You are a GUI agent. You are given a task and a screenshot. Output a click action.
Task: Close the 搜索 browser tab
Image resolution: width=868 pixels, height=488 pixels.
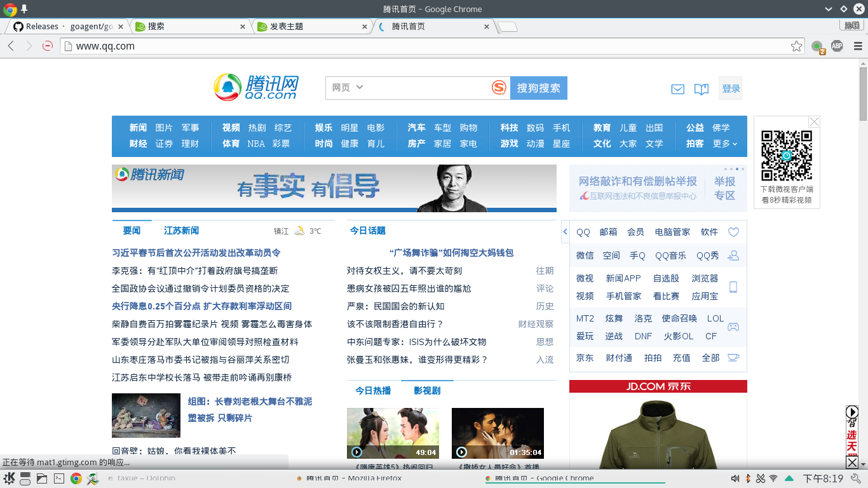tap(242, 27)
